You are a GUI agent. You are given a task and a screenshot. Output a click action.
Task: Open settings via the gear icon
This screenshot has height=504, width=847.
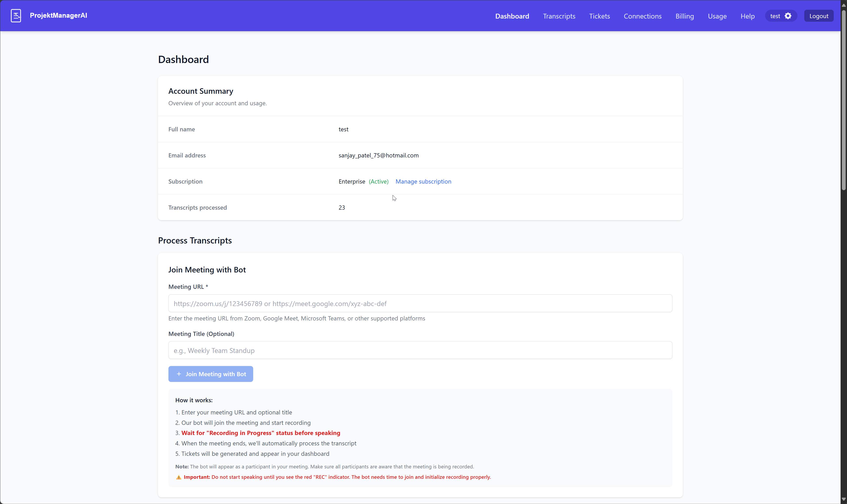click(x=788, y=16)
